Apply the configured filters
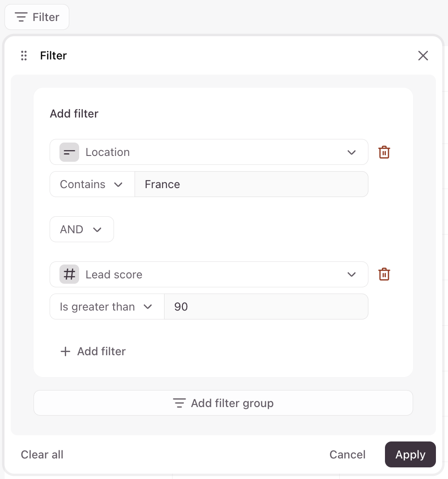The image size is (448, 479). 410,455
